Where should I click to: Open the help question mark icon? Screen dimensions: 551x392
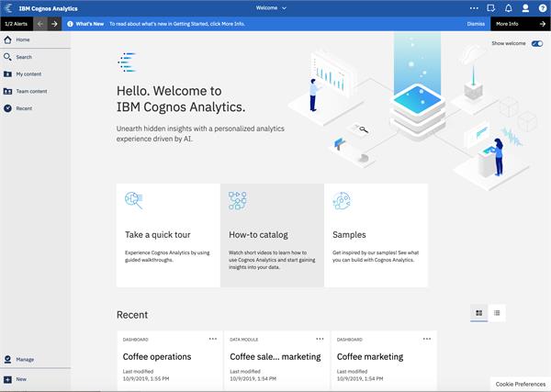[x=543, y=8]
